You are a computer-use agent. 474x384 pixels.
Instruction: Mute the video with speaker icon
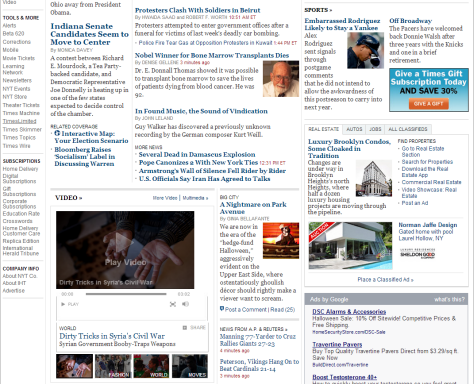[x=185, y=304]
